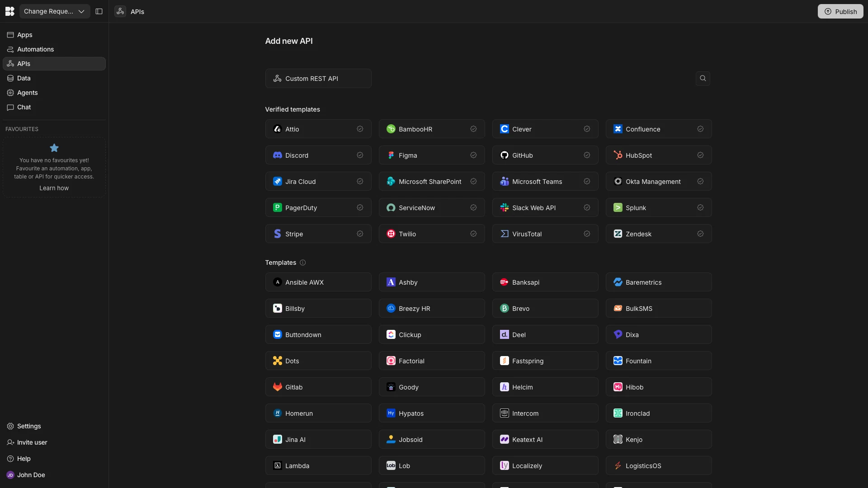
Task: Toggle the checkmark on the Zendesk template
Action: click(x=700, y=234)
